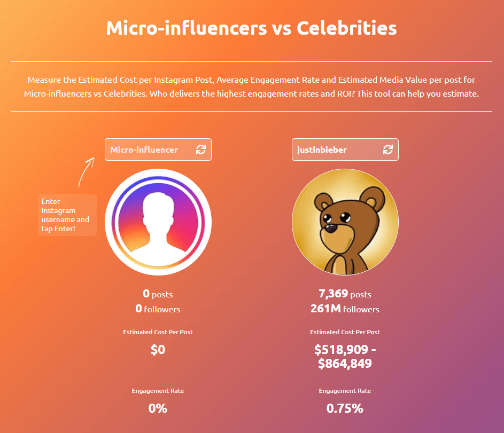
Task: Click the micro-influencer "Engagement Rate" label
Action: tap(158, 391)
